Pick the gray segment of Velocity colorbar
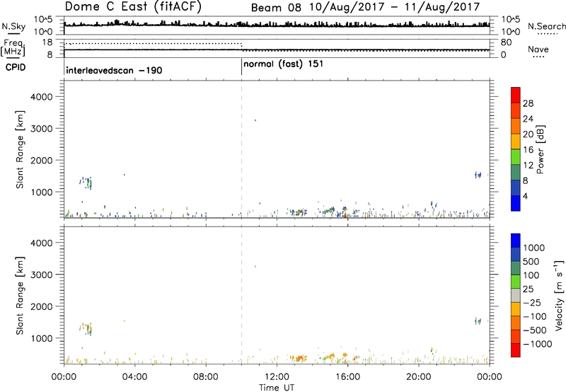 point(516,296)
